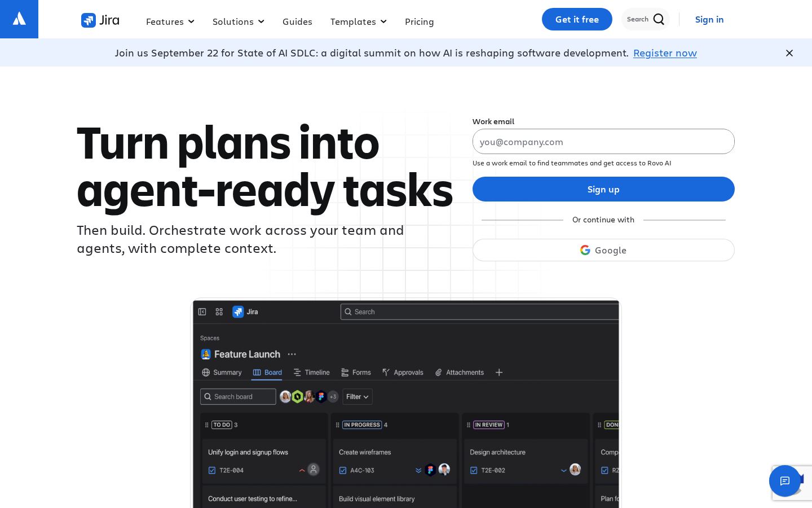Open the Design architecture card
The height and width of the screenshot is (508, 812).
(526, 461)
